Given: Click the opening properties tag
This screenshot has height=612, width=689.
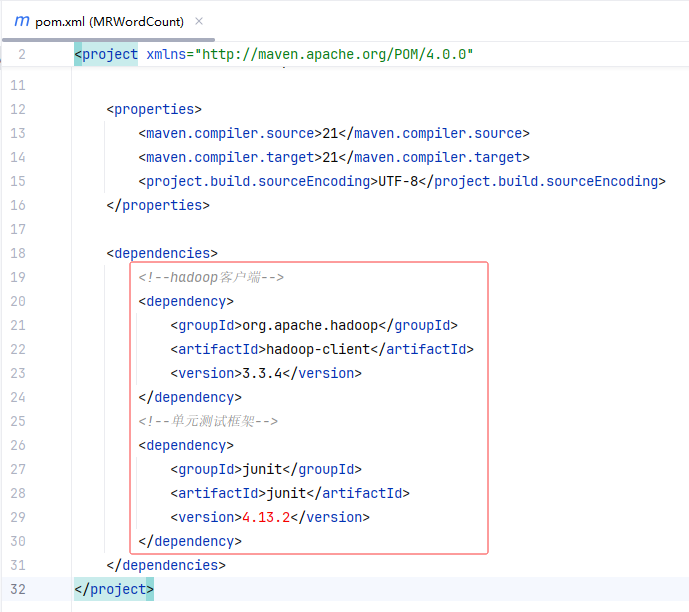Looking at the screenshot, I should tap(154, 109).
